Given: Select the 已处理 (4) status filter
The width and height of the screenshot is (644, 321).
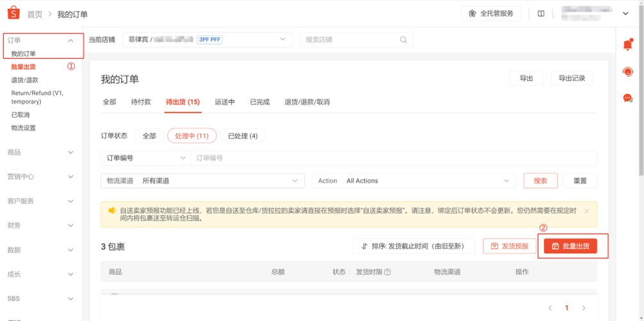Looking at the screenshot, I should pos(243,136).
